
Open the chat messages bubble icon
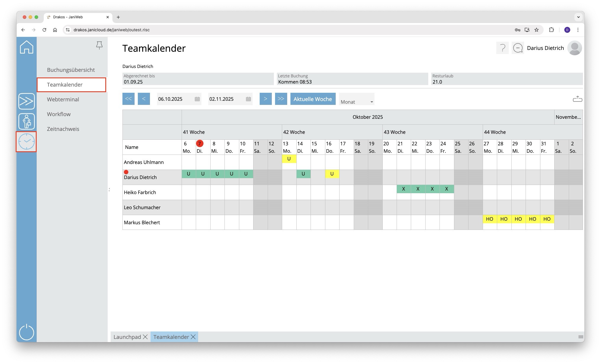click(518, 48)
